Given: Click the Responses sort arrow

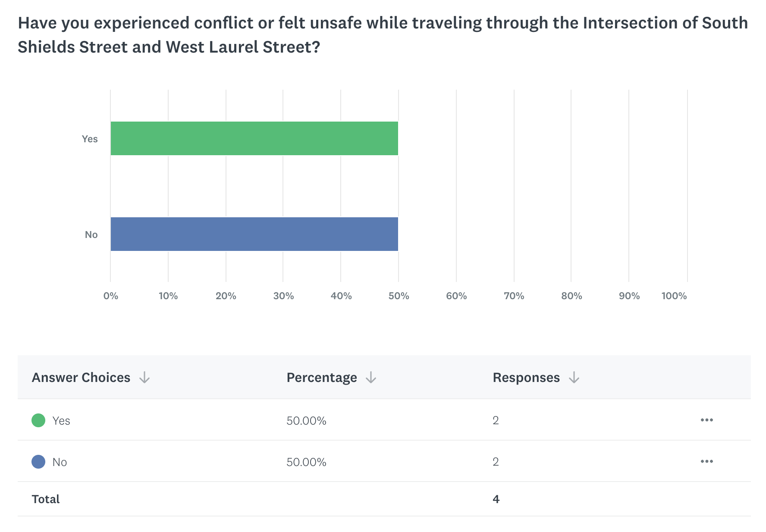Looking at the screenshot, I should pyautogui.click(x=574, y=378).
